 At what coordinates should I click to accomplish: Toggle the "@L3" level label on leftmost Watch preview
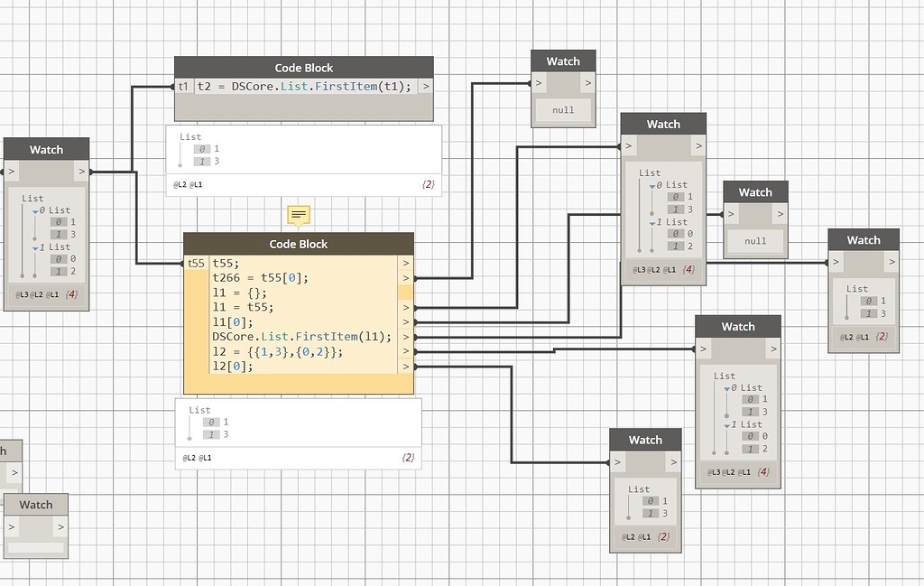point(22,293)
